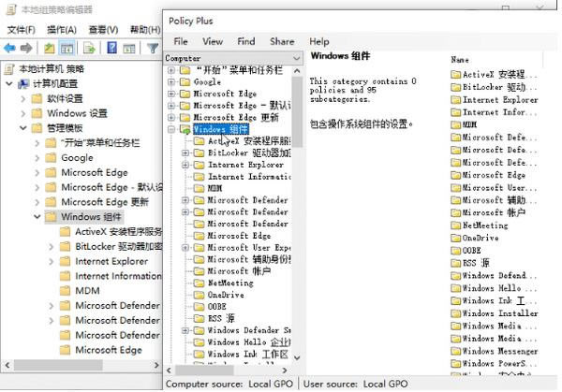Image resolution: width=562 pixels, height=392 pixels.
Task: Click the filter funnel icon in toolbar
Action: [153, 48]
